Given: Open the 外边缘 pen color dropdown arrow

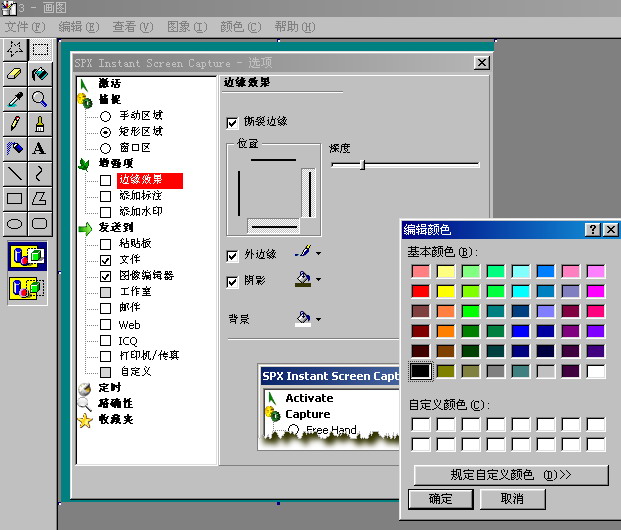Looking at the screenshot, I should [x=318, y=254].
